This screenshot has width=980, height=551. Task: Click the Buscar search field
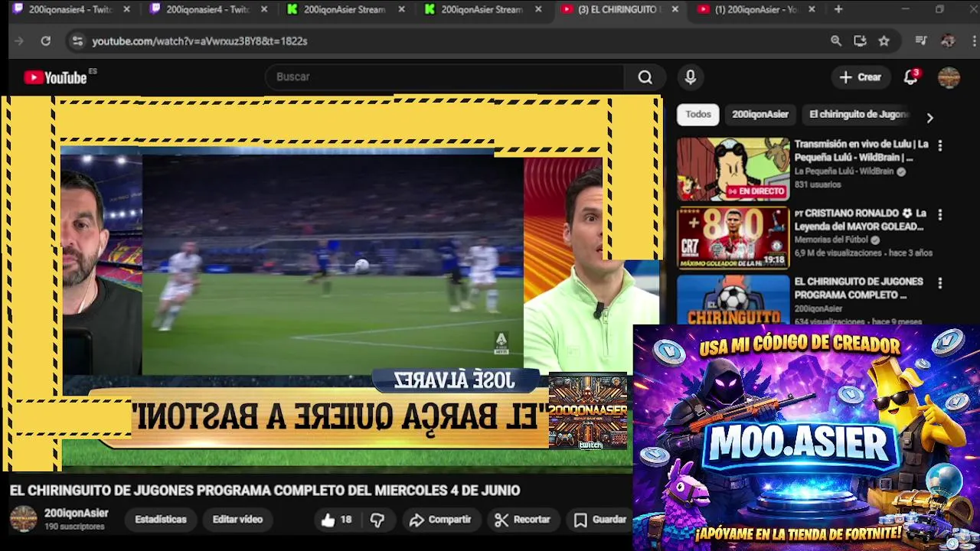pyautogui.click(x=445, y=77)
